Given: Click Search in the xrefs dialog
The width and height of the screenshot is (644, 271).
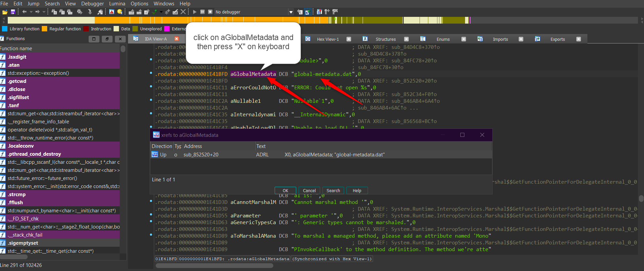Looking at the screenshot, I should 333,190.
